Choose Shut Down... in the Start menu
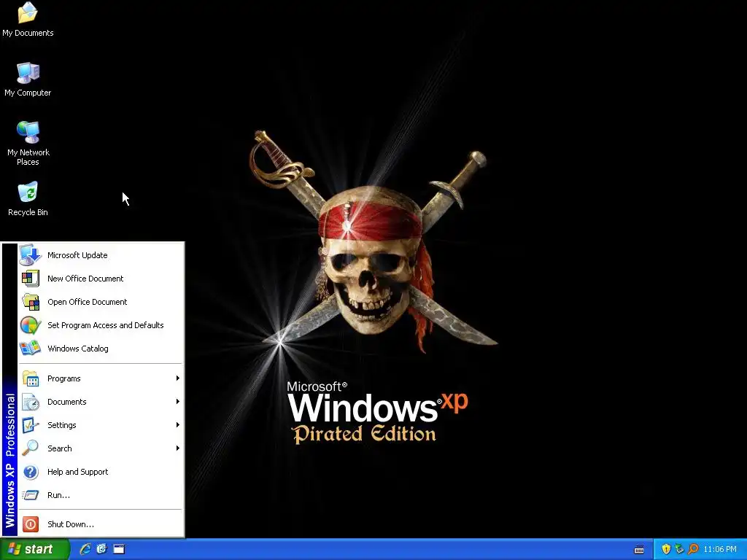747x560 pixels. tap(101, 524)
